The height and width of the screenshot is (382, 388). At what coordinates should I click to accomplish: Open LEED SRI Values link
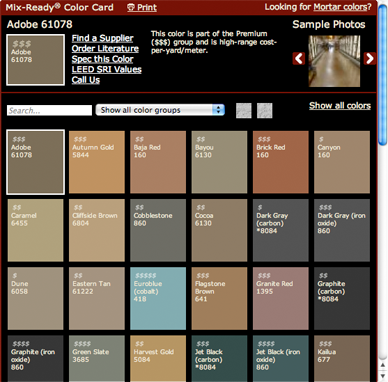tap(107, 70)
